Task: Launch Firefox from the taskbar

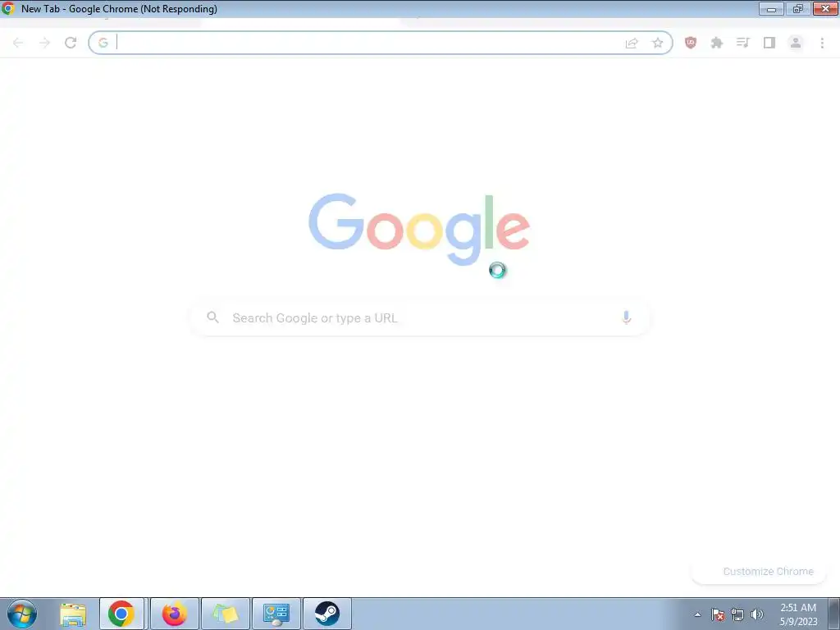Action: pos(175,614)
